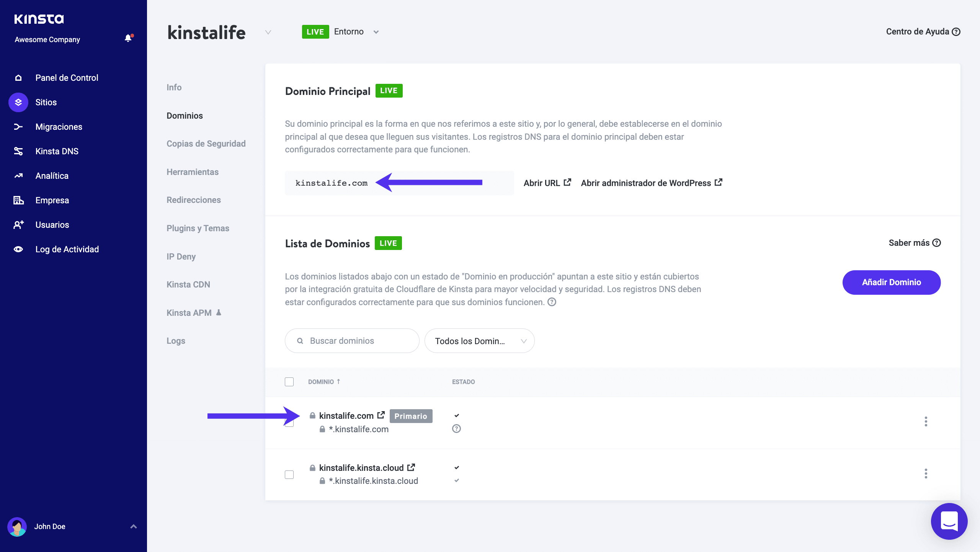
Task: Toggle the select-all checkbox in domain table header
Action: point(289,382)
